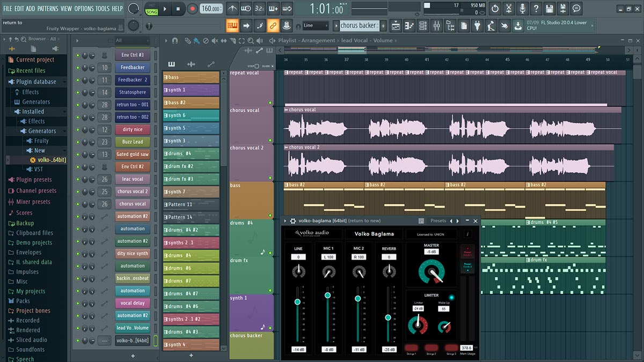
Task: Toggle the Strings 1 red button
Action: [x=411, y=348]
